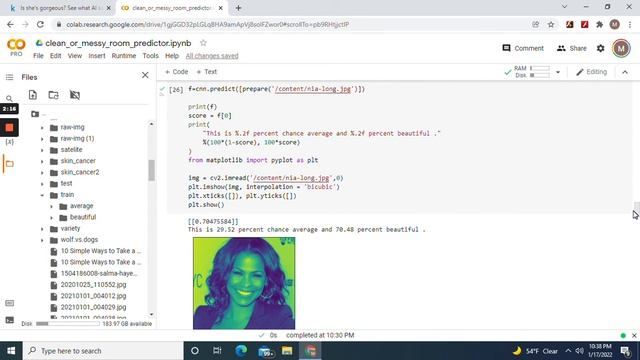Refresh the Files folder view

tap(53, 95)
